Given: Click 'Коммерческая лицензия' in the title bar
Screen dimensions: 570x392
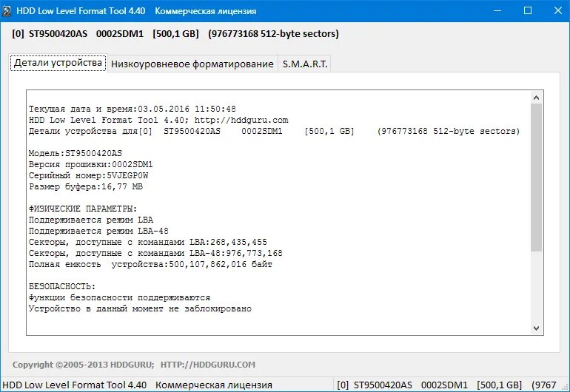Looking at the screenshot, I should (x=206, y=11).
